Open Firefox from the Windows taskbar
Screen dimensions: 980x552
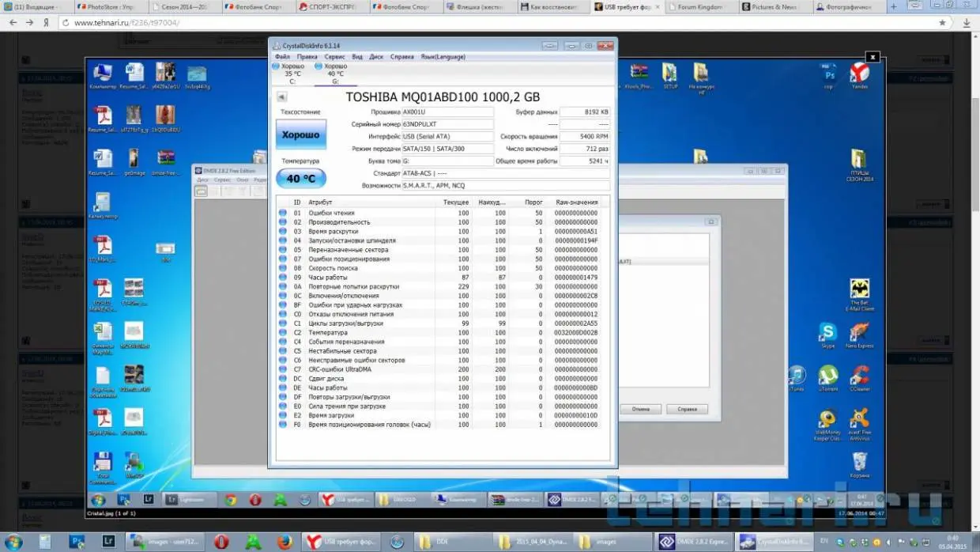tap(285, 542)
